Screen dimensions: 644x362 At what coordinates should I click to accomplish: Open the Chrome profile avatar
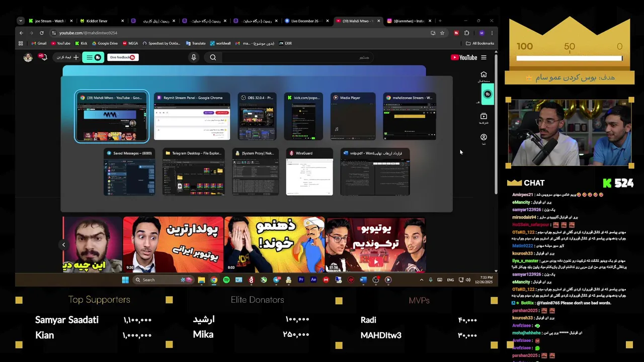(x=481, y=33)
